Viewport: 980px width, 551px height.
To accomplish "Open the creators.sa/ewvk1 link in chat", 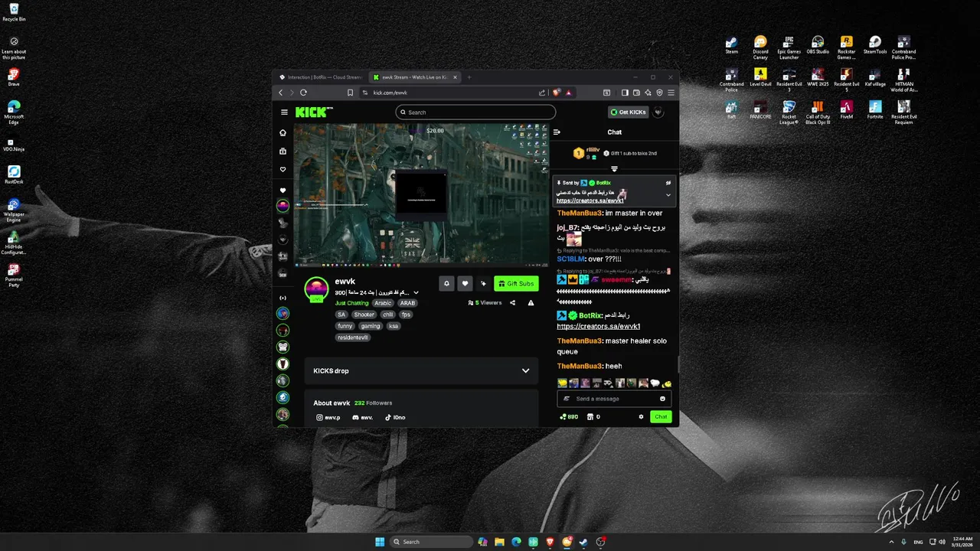I will click(x=598, y=327).
